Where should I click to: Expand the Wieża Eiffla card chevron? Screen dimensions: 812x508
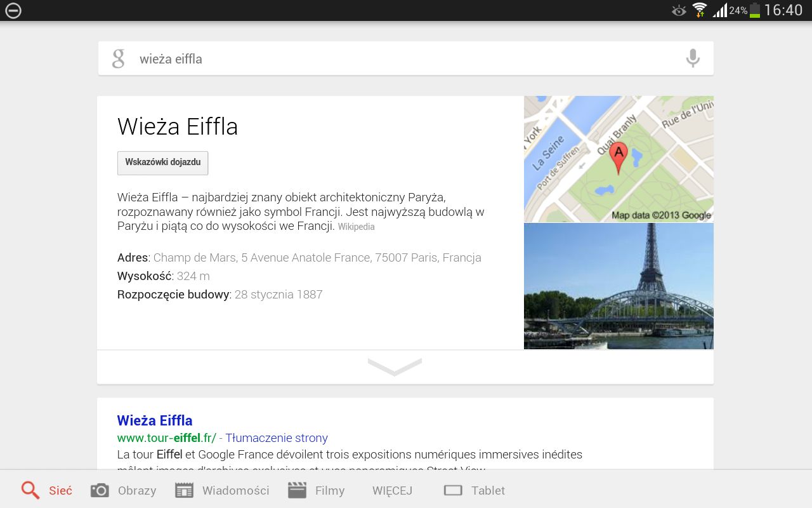pyautogui.click(x=395, y=367)
